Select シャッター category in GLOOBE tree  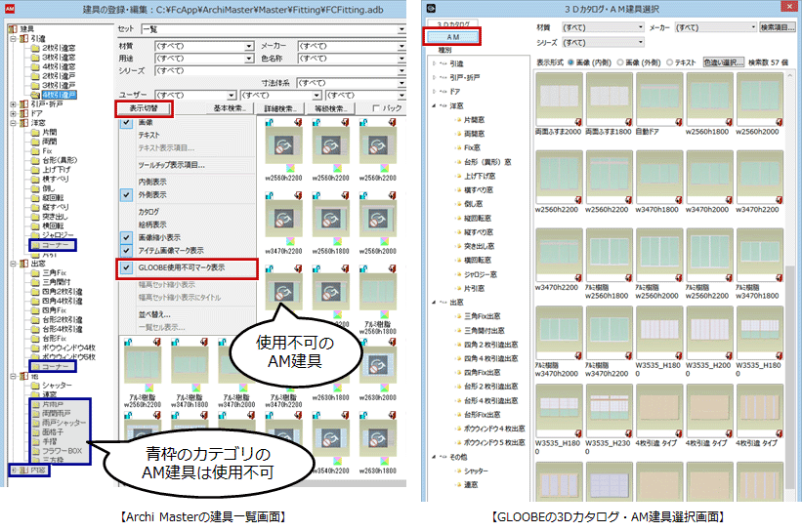(x=476, y=471)
